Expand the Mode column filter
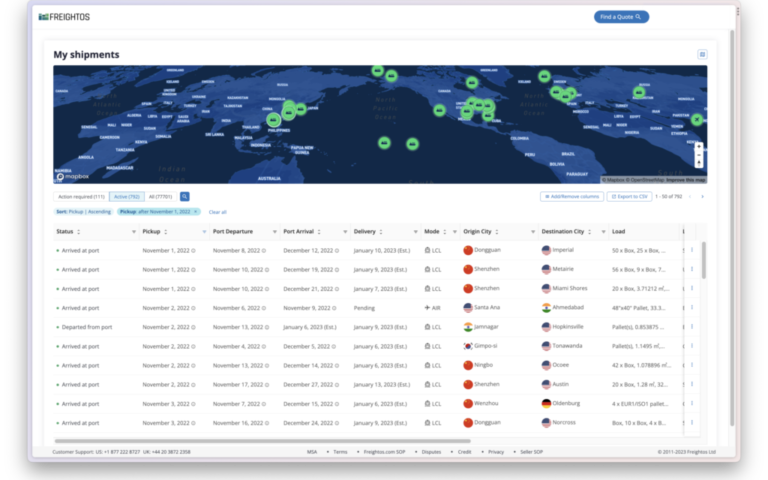 point(454,232)
